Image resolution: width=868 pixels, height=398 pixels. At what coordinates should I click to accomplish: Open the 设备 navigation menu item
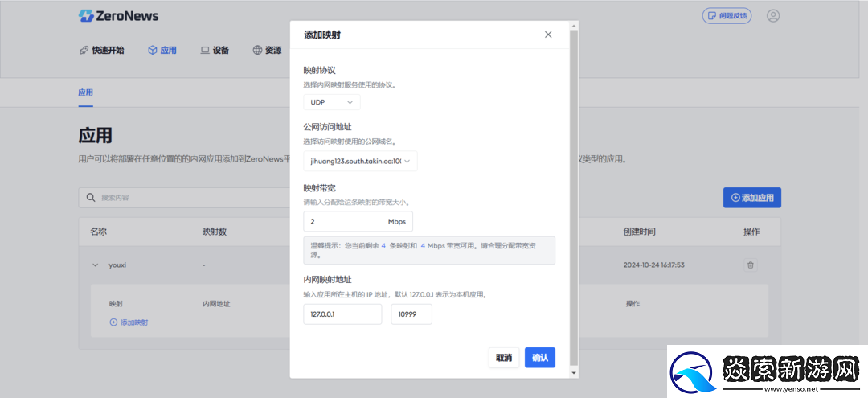[215, 51]
